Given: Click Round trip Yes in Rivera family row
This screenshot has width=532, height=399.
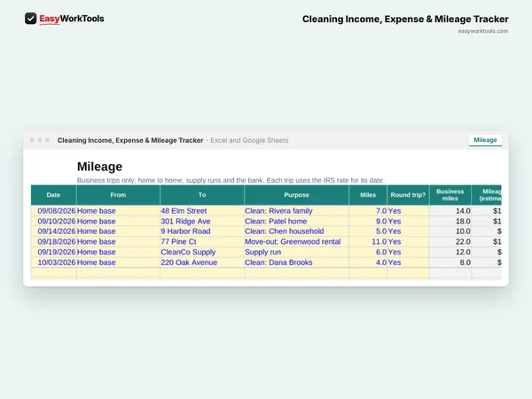Looking at the screenshot, I should (408, 211).
